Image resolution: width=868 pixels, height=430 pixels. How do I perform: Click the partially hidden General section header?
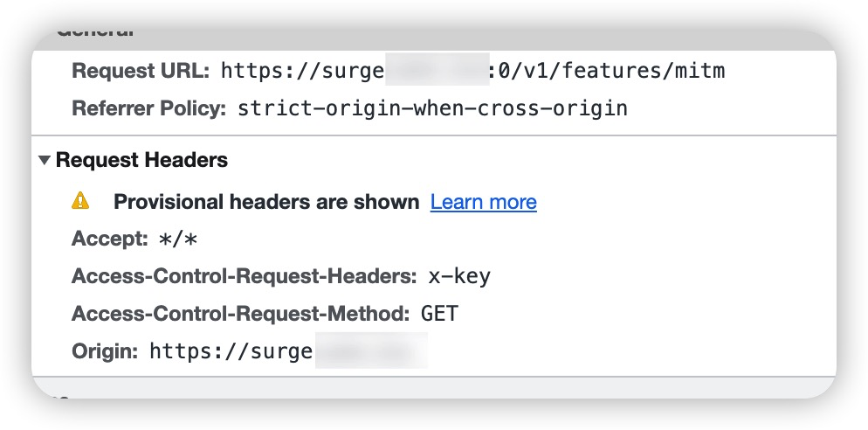(95, 32)
